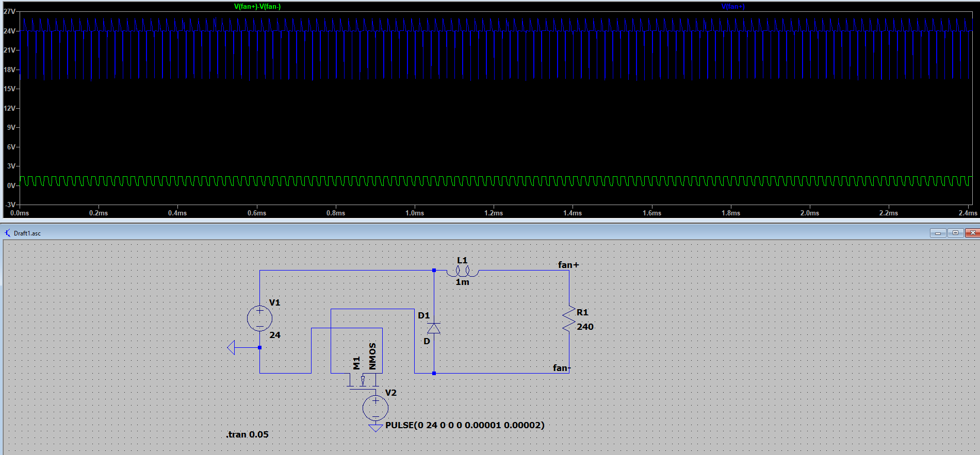Click the fan+ net label

[568, 265]
